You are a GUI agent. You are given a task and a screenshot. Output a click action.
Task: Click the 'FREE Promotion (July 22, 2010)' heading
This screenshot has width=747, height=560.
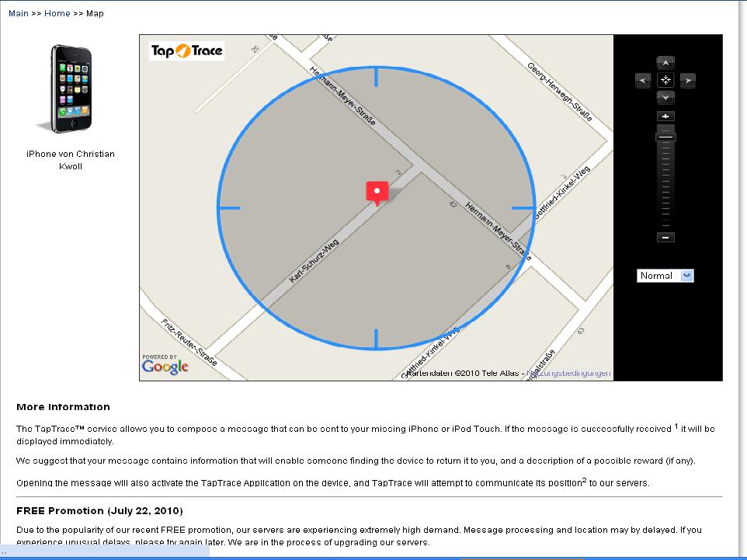pos(99,511)
